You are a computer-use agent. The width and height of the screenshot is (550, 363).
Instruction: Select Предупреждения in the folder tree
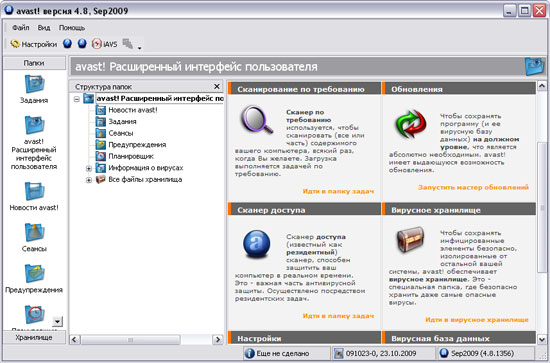(137, 145)
